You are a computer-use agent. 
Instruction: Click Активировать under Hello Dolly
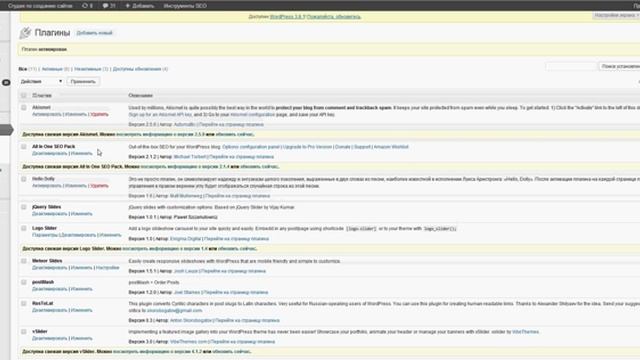pyautogui.click(x=47, y=186)
